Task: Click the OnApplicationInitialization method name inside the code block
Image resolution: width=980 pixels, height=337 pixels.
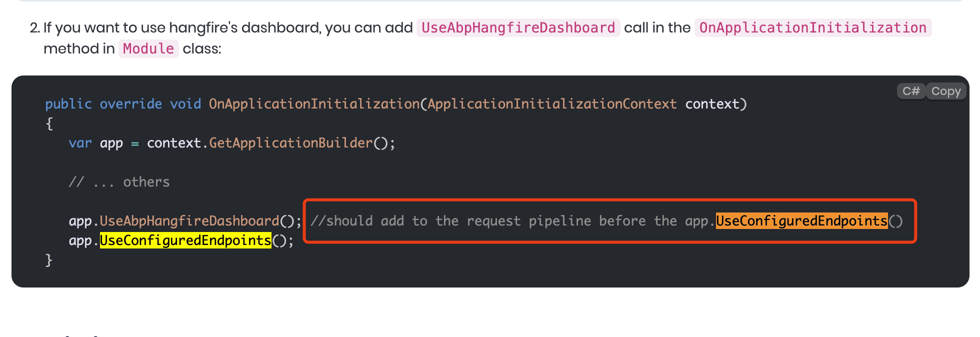Action: click(x=314, y=104)
